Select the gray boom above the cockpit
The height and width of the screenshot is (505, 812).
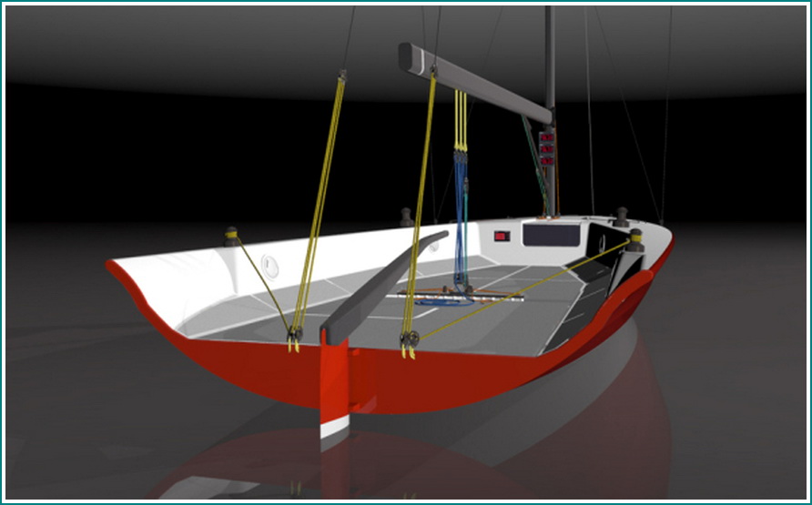click(475, 82)
